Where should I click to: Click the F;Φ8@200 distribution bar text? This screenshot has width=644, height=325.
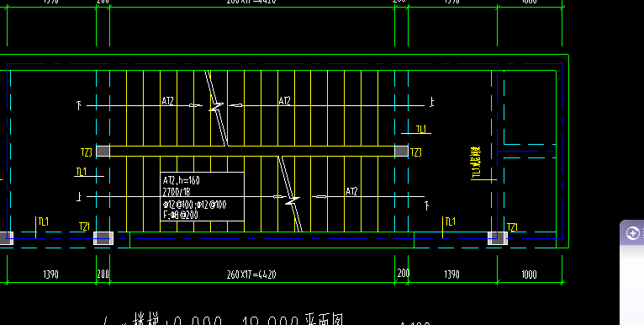[181, 215]
